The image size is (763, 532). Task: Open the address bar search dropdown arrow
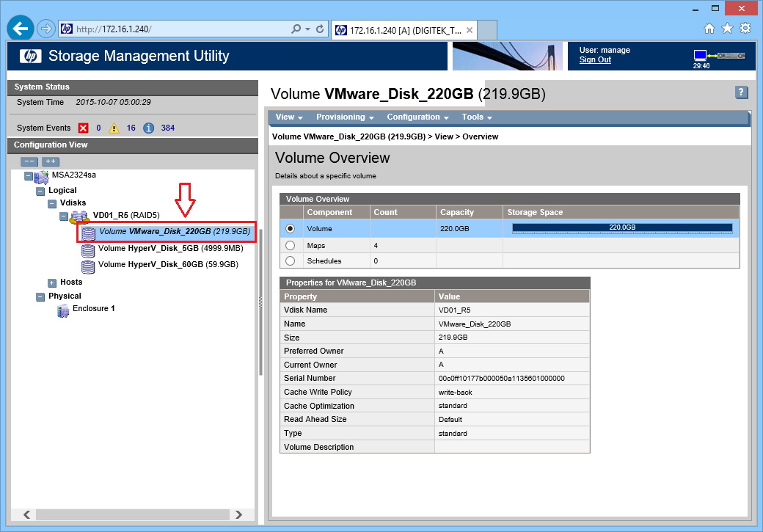point(307,29)
